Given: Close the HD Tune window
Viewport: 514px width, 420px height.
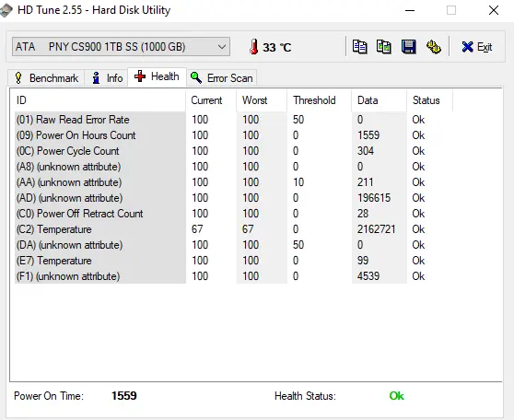Looking at the screenshot, I should tap(494, 10).
